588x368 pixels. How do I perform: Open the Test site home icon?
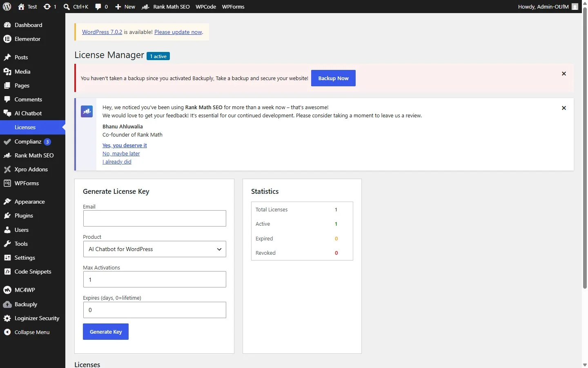coord(21,7)
